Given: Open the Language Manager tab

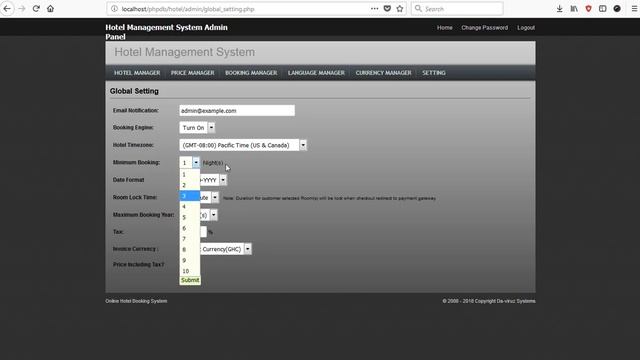Looking at the screenshot, I should (x=316, y=73).
